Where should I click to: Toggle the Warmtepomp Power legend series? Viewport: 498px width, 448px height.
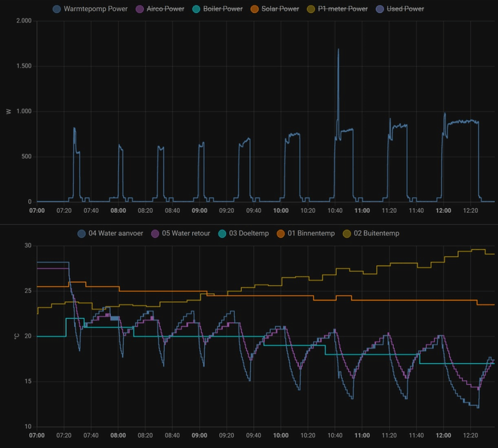90,9
